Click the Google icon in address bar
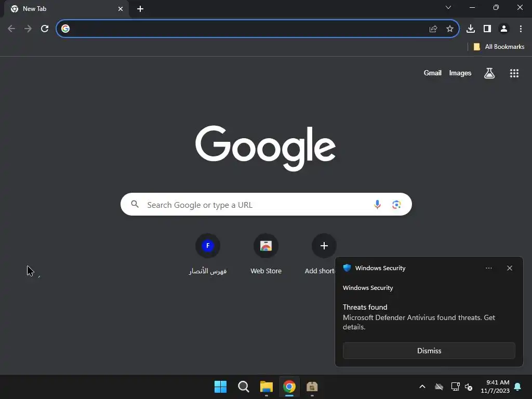532x399 pixels. (65, 29)
